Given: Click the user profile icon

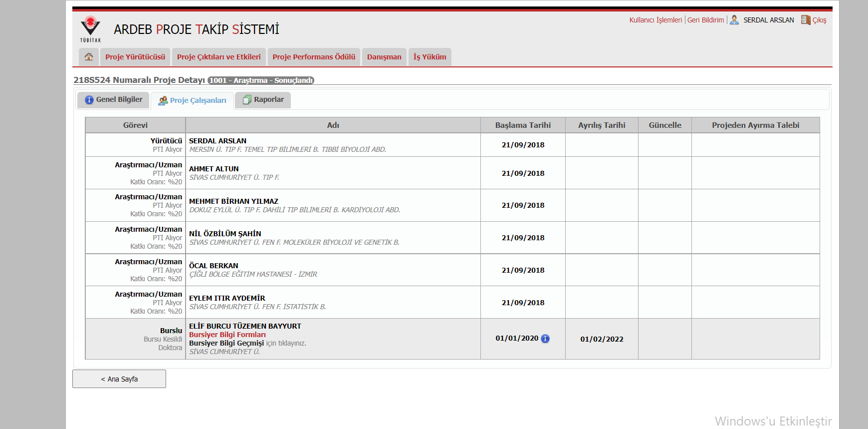Looking at the screenshot, I should pyautogui.click(x=734, y=20).
